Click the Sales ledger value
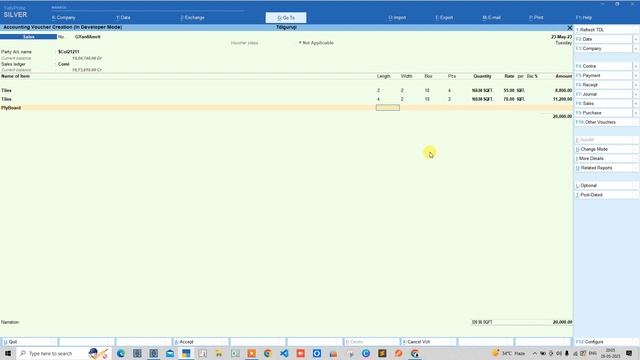 (64, 64)
